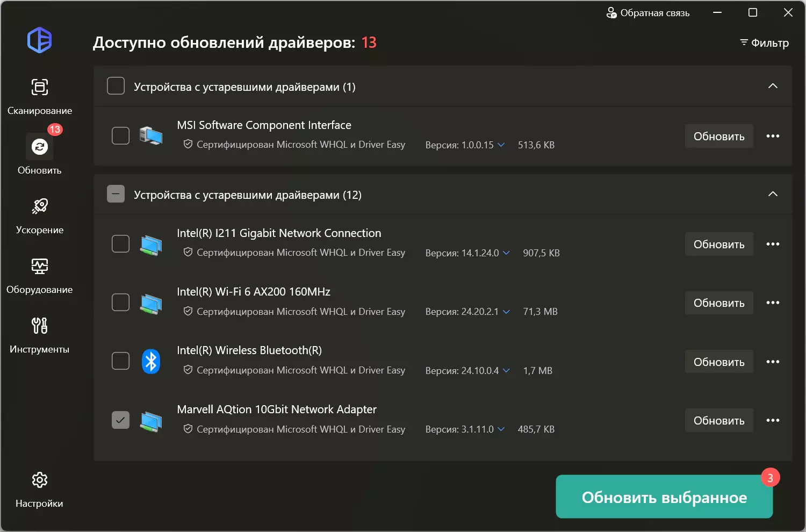Click the Intel(R) Wi-Fi 6 AX200 160MHz name
The width and height of the screenshot is (806, 532).
pos(254,292)
